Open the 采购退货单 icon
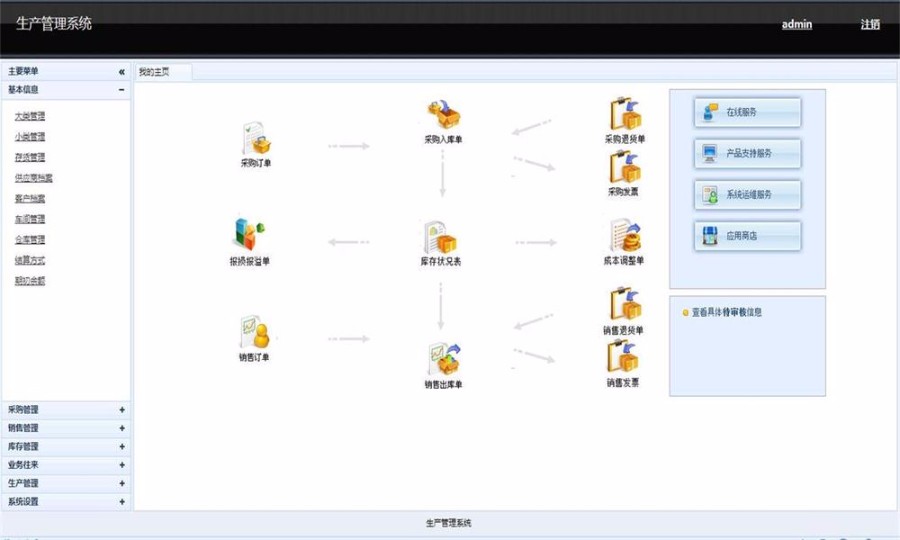This screenshot has width=900, height=540. pos(626,114)
